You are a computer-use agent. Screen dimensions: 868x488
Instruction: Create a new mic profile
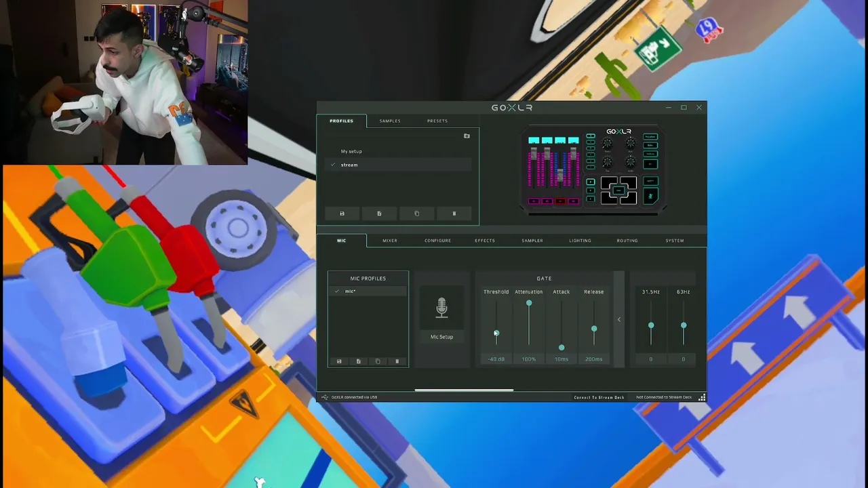click(359, 361)
